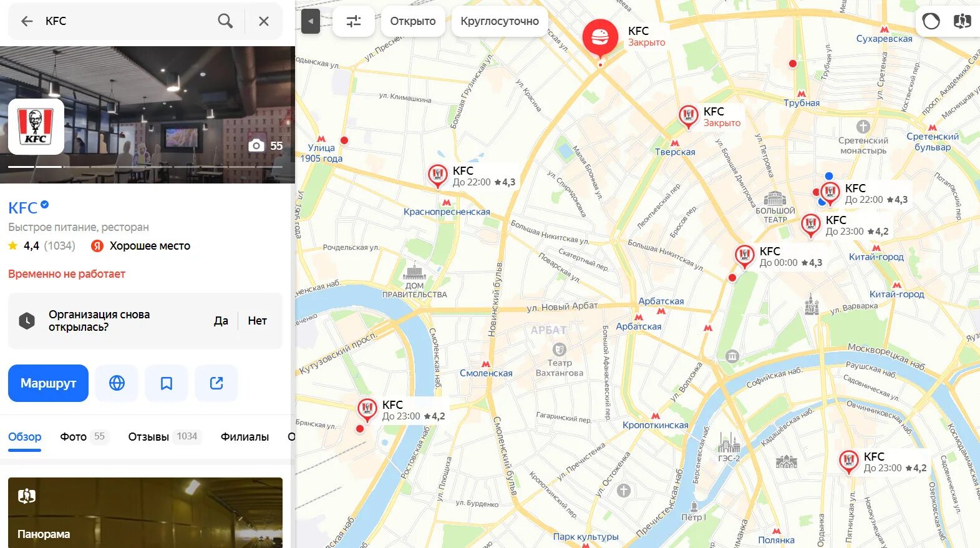Click the Краснопресненская metro label

(x=447, y=212)
